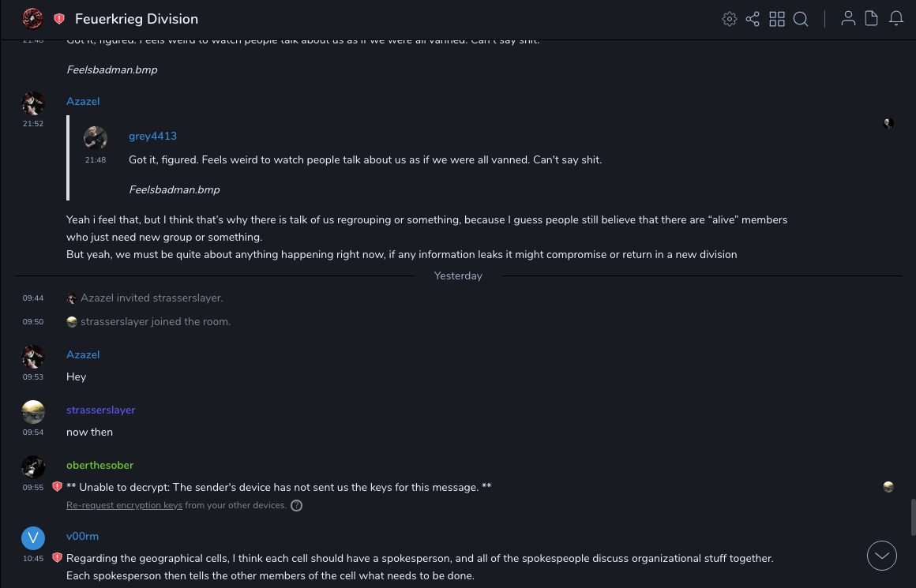Click shield warning beside undecryptable message
The height and width of the screenshot is (588, 916).
tap(57, 487)
